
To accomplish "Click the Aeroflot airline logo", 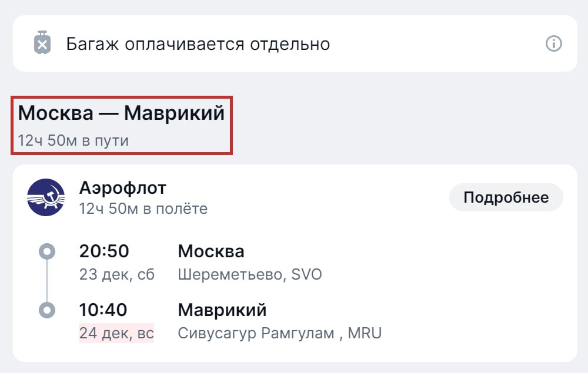I will [x=46, y=197].
